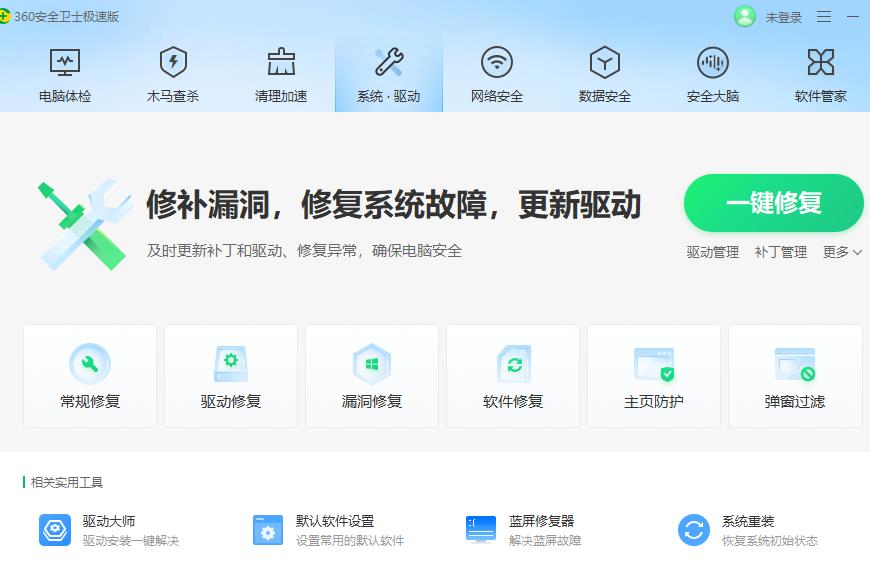The width and height of the screenshot is (870, 580).
Task: Click the 弹窗过滤 card label
Action: click(x=795, y=401)
